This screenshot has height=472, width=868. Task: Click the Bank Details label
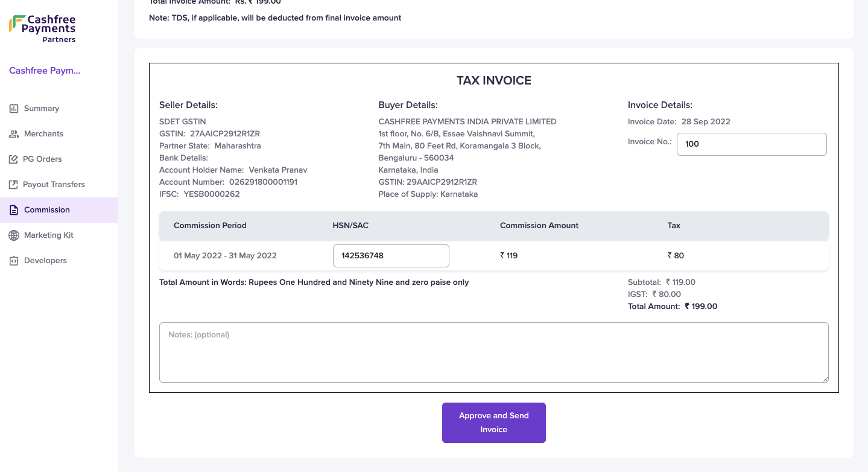tap(183, 158)
